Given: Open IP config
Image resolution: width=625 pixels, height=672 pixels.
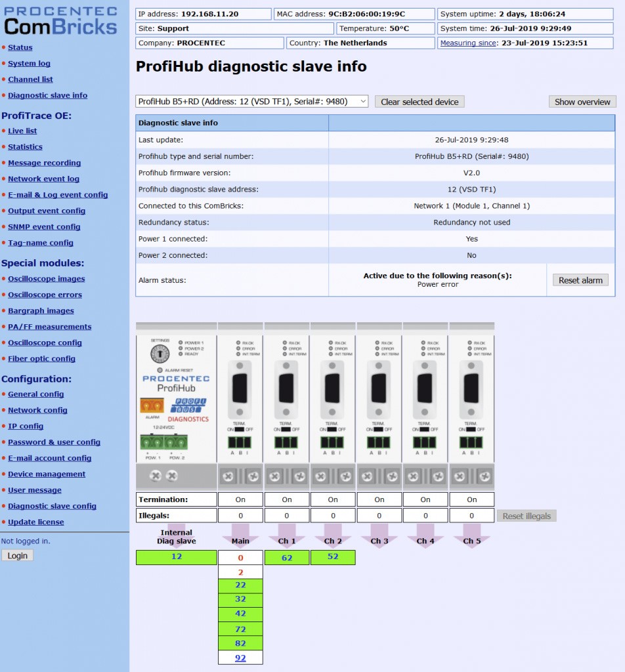Looking at the screenshot, I should tap(26, 426).
